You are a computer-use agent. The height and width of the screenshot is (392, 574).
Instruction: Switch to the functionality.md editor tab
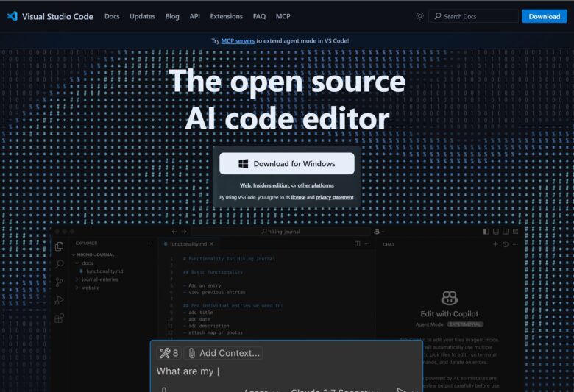point(188,243)
